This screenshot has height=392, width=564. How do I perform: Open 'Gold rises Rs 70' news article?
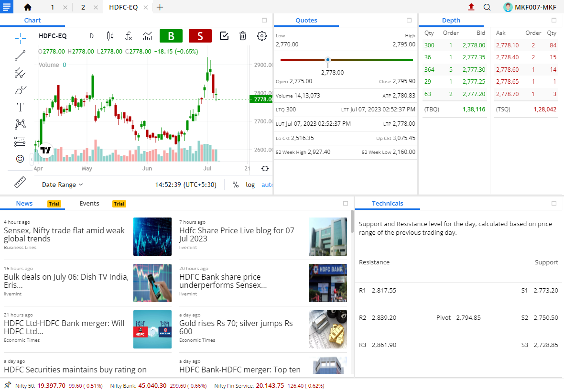(x=236, y=327)
